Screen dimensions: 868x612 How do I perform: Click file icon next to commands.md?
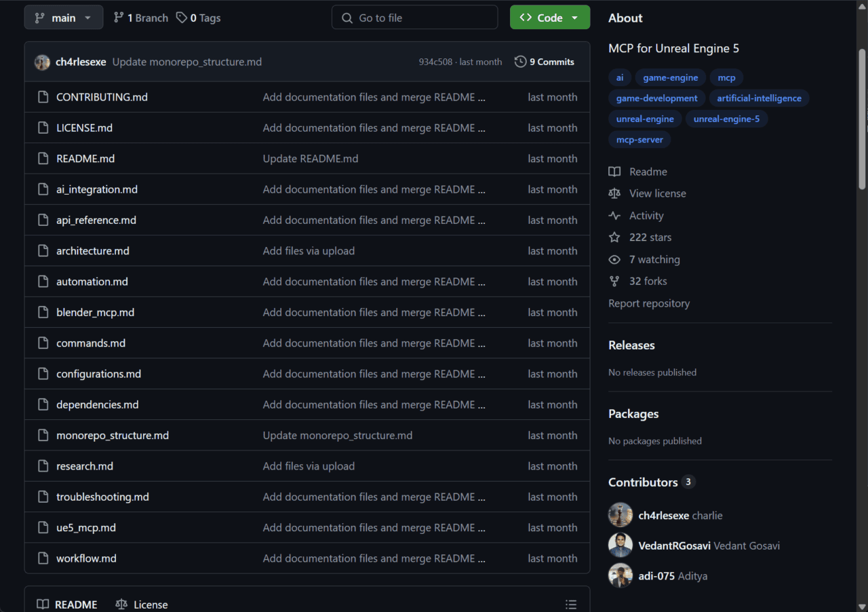(43, 343)
